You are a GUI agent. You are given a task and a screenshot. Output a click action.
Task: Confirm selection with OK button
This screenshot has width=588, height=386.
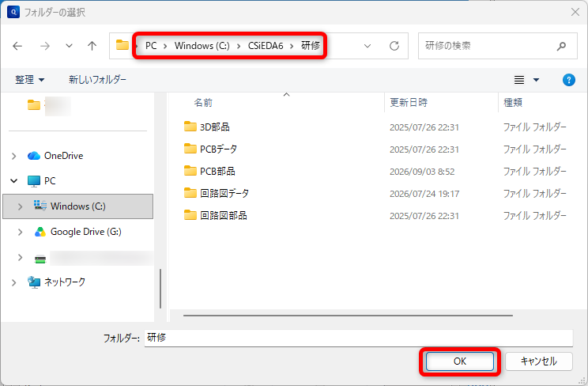[x=460, y=361]
